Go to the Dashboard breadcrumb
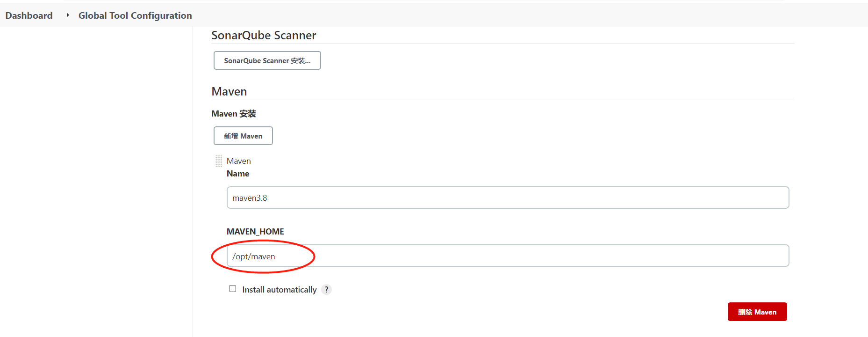The height and width of the screenshot is (337, 868). pos(29,15)
